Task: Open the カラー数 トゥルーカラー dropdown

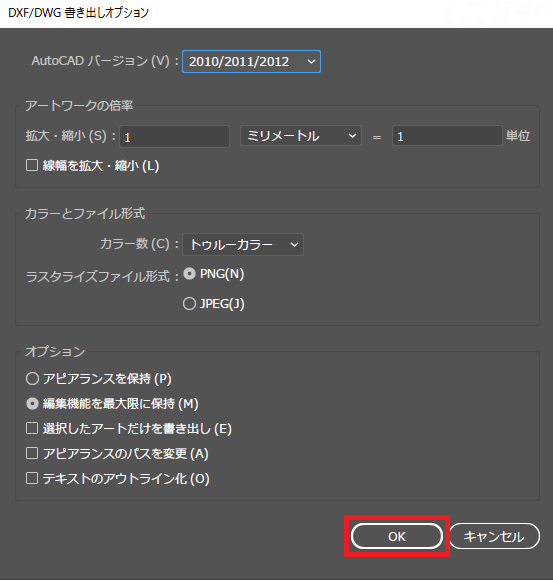Action: click(x=243, y=245)
